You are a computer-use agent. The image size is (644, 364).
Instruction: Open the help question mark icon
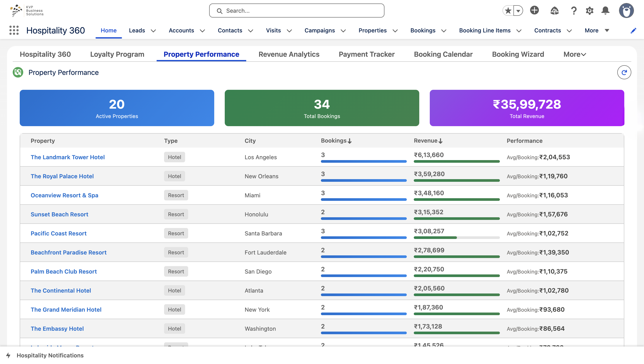pyautogui.click(x=574, y=11)
